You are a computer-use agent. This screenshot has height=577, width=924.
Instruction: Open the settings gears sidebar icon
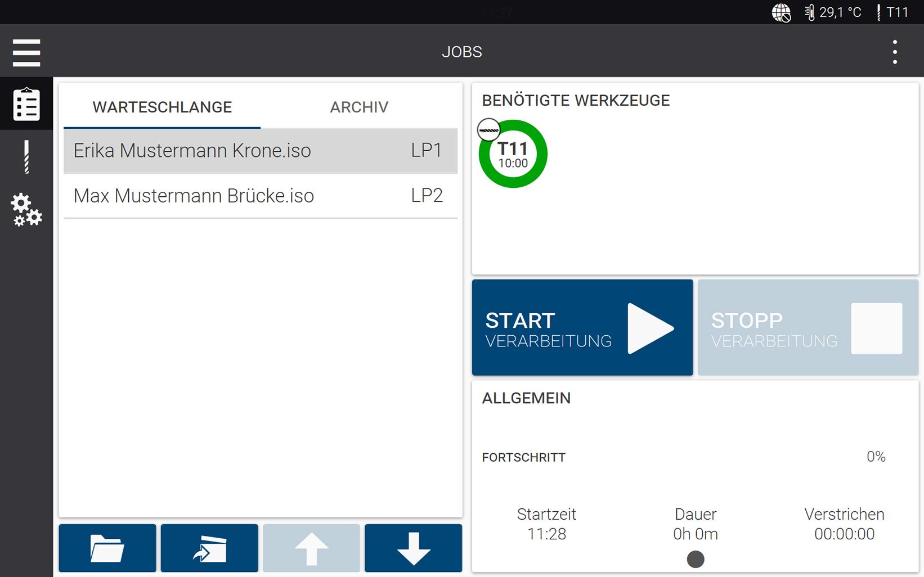tap(26, 210)
